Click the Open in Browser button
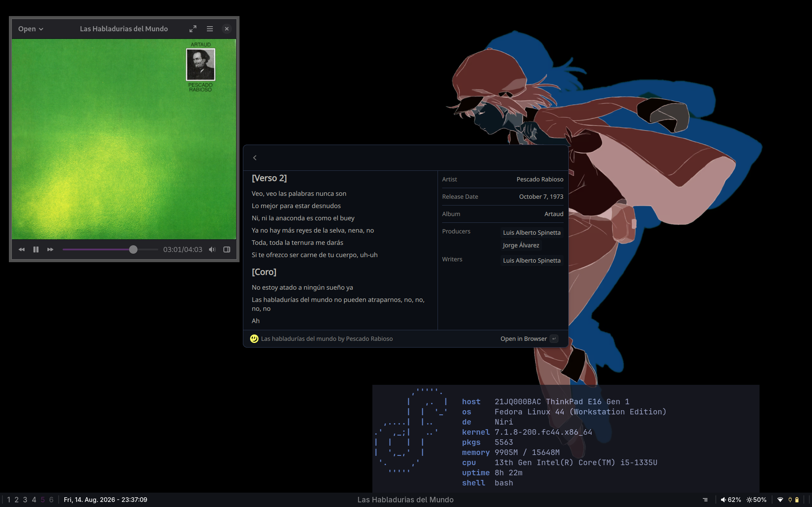The image size is (812, 507). pyautogui.click(x=523, y=339)
